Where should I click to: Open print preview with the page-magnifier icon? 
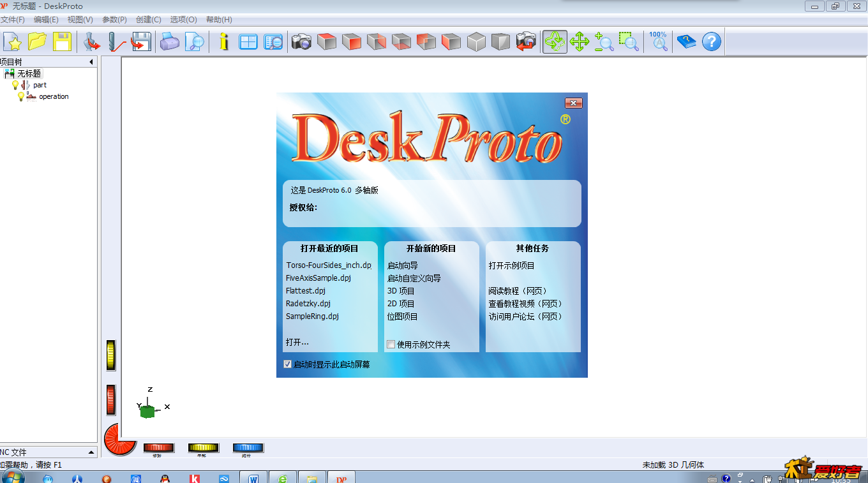click(195, 42)
